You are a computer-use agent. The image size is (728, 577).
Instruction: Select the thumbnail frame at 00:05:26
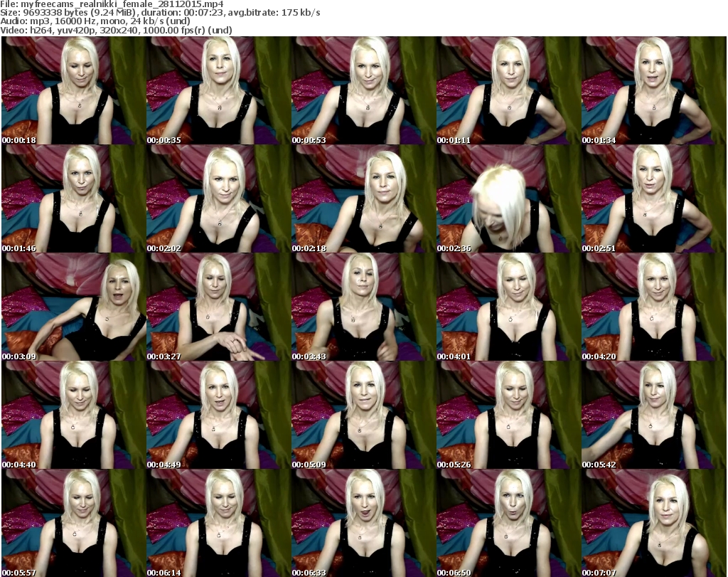(x=508, y=415)
